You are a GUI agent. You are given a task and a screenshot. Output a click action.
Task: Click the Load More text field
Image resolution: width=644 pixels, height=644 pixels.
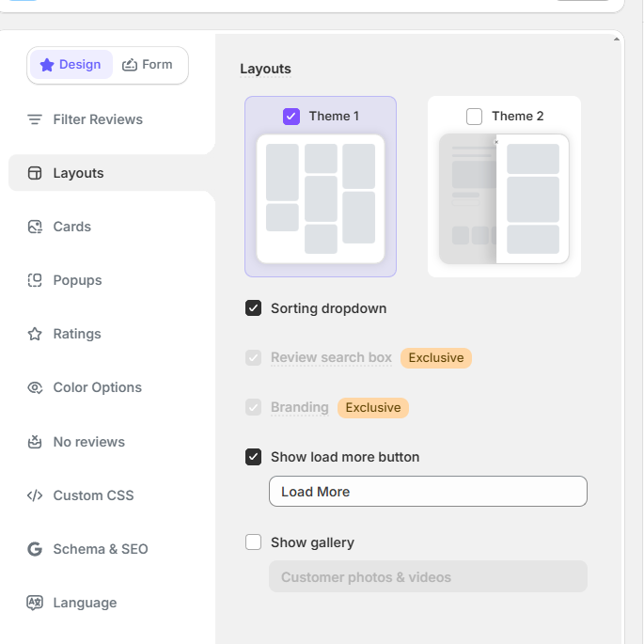pos(428,492)
